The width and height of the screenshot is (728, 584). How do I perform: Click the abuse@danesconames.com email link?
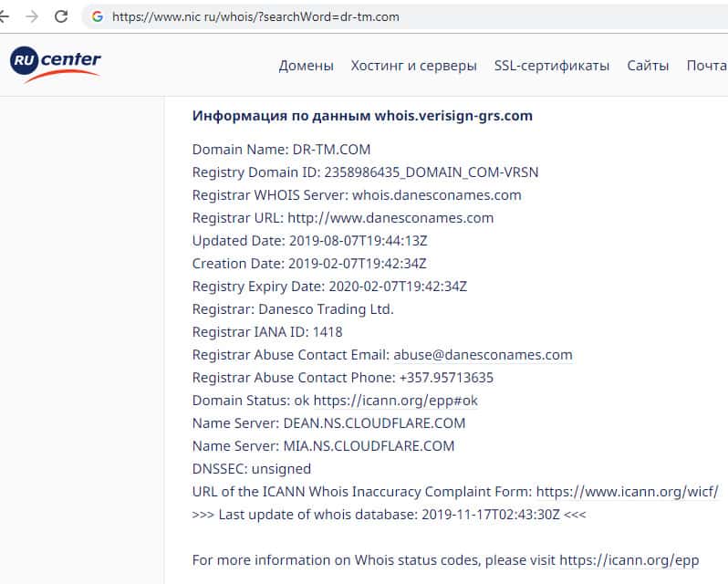coord(483,355)
